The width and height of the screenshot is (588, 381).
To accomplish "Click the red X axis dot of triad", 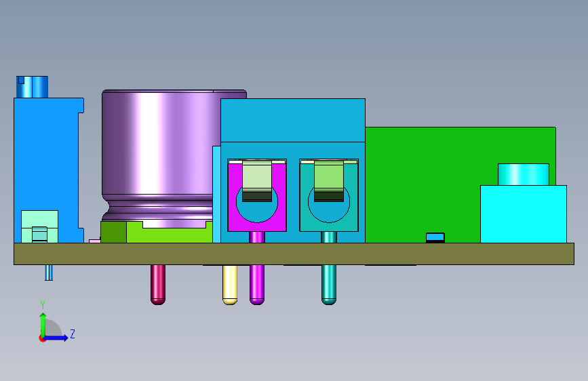I will click(42, 338).
